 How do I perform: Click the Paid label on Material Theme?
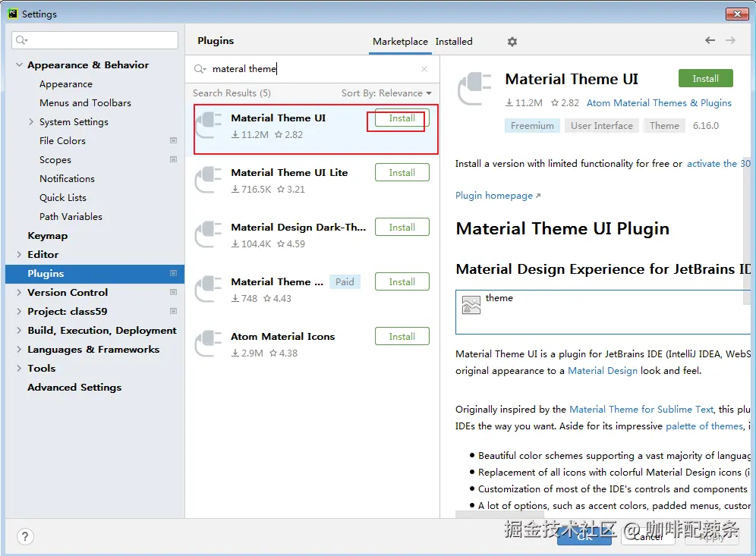point(345,282)
